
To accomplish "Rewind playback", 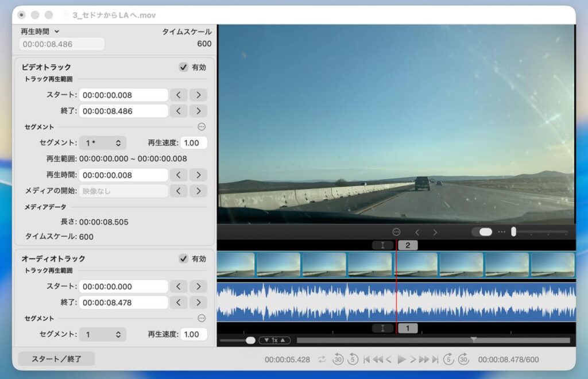I will click(x=378, y=359).
